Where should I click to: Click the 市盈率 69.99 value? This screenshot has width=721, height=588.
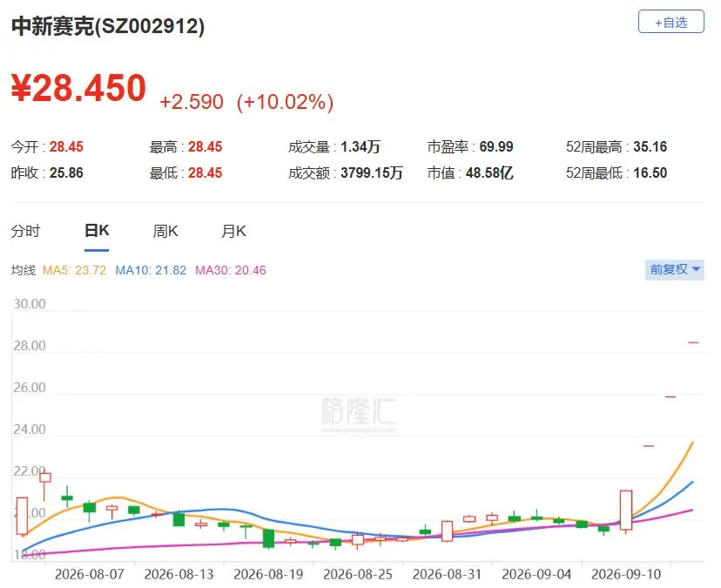496,146
